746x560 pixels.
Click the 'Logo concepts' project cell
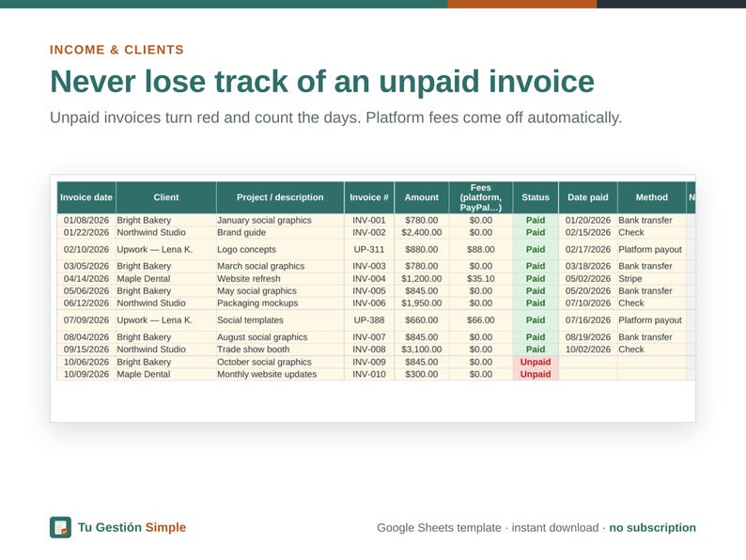pos(280,249)
